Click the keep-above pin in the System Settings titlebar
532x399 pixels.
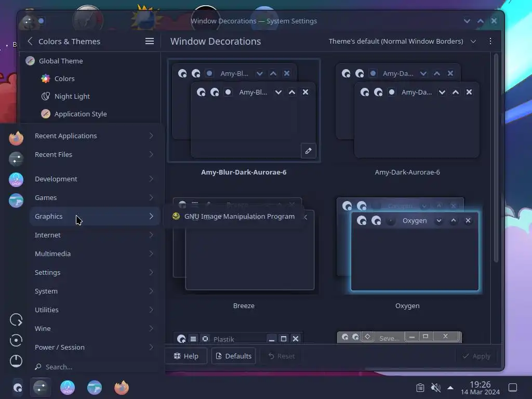click(x=41, y=21)
